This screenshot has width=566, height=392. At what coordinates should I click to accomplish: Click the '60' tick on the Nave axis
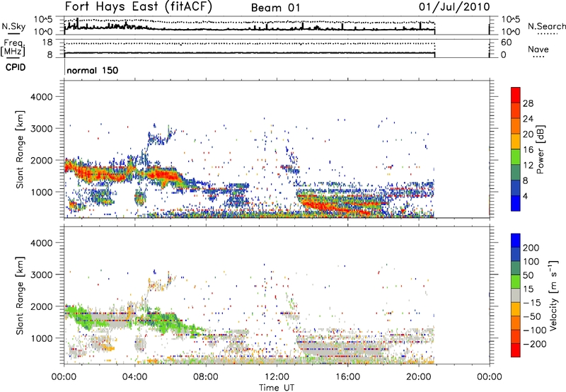pos(506,42)
